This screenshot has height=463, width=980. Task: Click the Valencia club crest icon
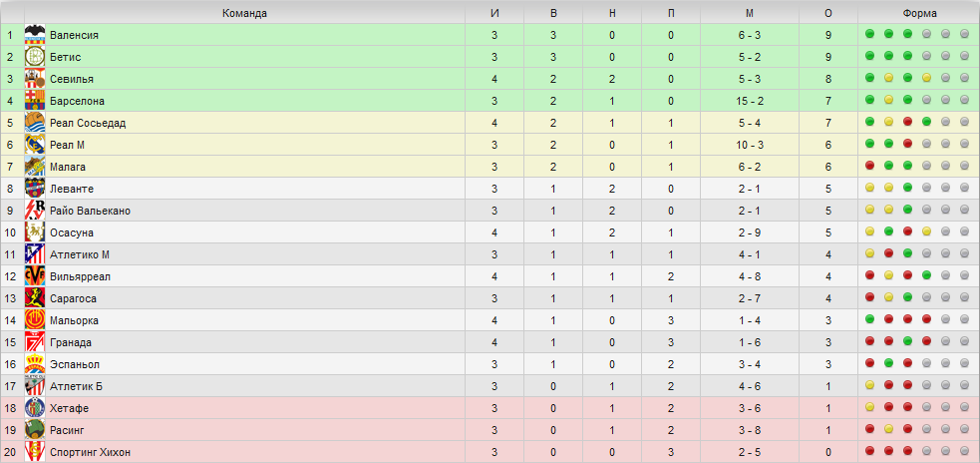pyautogui.click(x=35, y=35)
